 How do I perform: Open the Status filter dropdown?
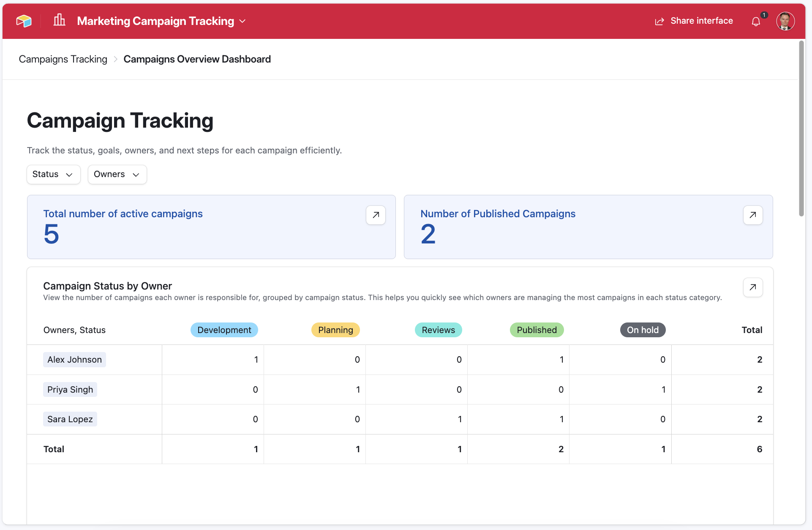point(54,175)
